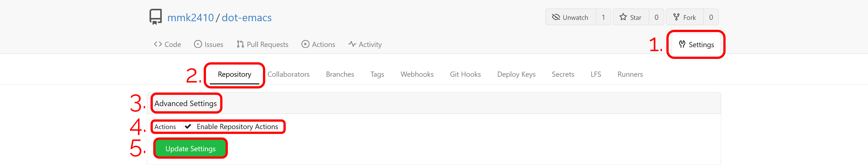Screen dimensions: 868x165
Task: Open the Actions tab with play icon
Action: click(318, 44)
